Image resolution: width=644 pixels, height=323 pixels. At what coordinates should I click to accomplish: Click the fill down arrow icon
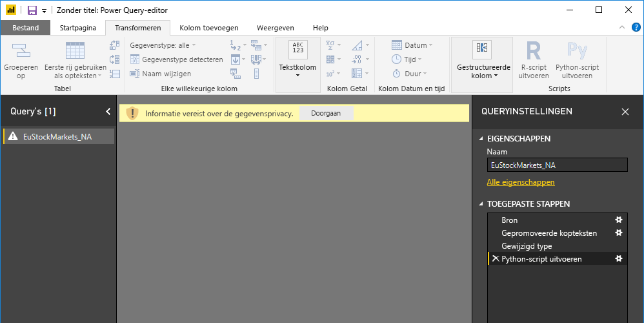pos(236,59)
